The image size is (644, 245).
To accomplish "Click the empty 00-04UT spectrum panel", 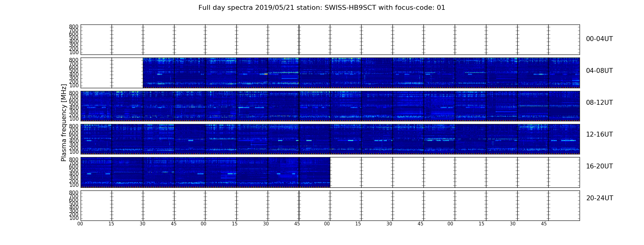I will point(330,40).
